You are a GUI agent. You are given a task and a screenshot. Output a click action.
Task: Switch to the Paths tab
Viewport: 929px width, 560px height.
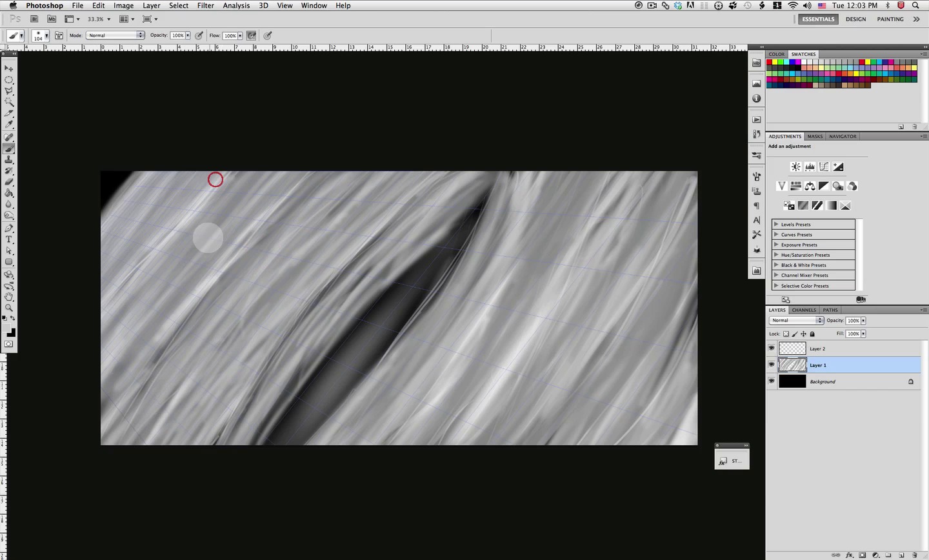[830, 310]
